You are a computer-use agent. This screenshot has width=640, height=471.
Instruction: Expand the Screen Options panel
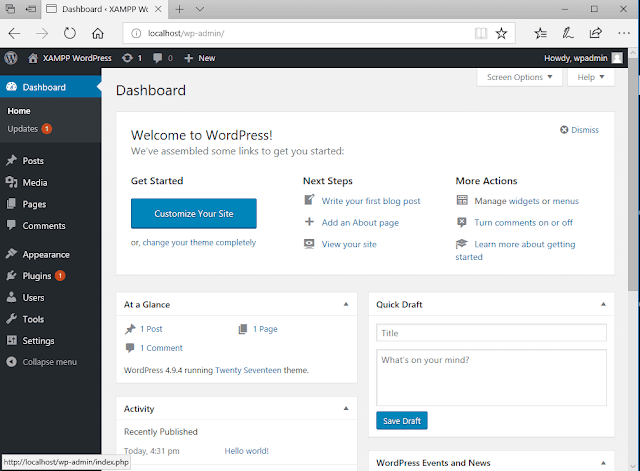pyautogui.click(x=519, y=77)
